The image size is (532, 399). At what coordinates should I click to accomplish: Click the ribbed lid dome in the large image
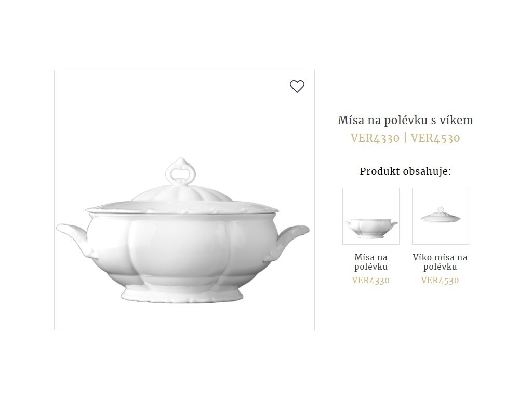tap(182, 194)
